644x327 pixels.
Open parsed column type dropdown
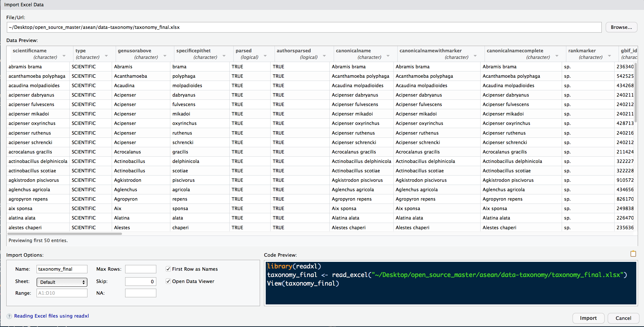[x=265, y=56]
